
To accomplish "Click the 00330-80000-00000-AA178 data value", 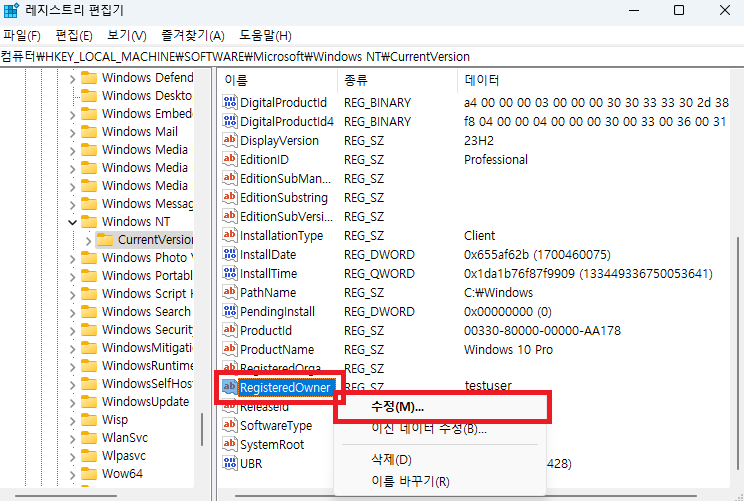I will 542,330.
